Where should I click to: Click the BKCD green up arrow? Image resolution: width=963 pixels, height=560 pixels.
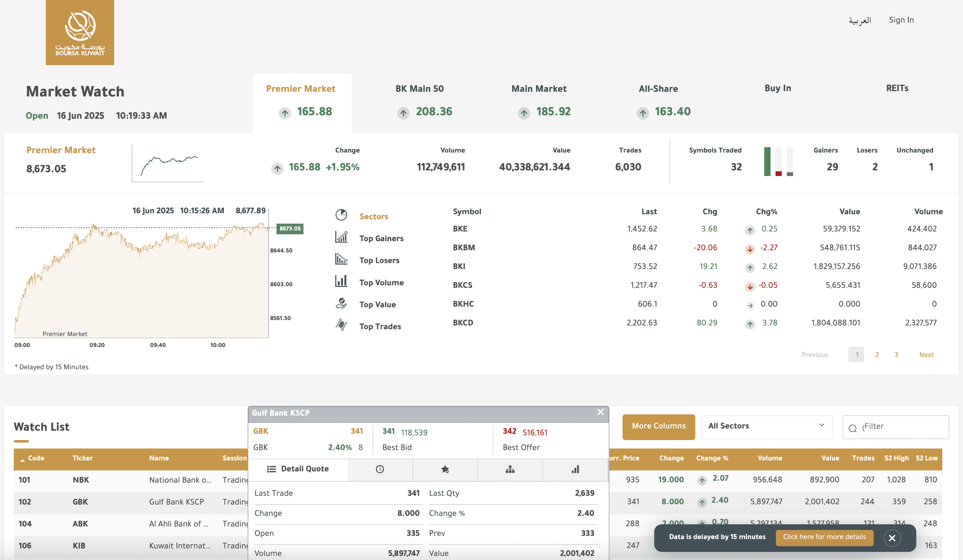pyautogui.click(x=750, y=324)
